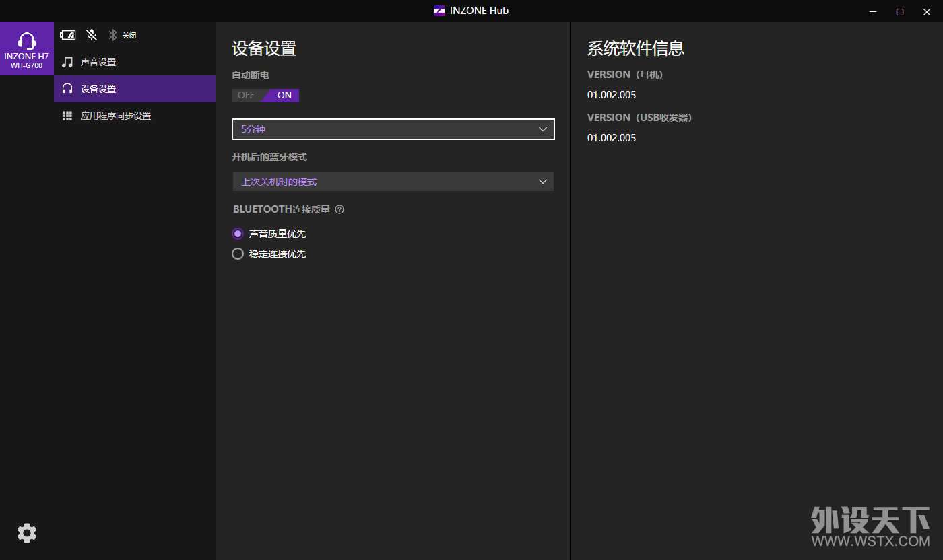Image resolution: width=943 pixels, height=560 pixels.
Task: Click the USB transceiver version value
Action: point(612,138)
